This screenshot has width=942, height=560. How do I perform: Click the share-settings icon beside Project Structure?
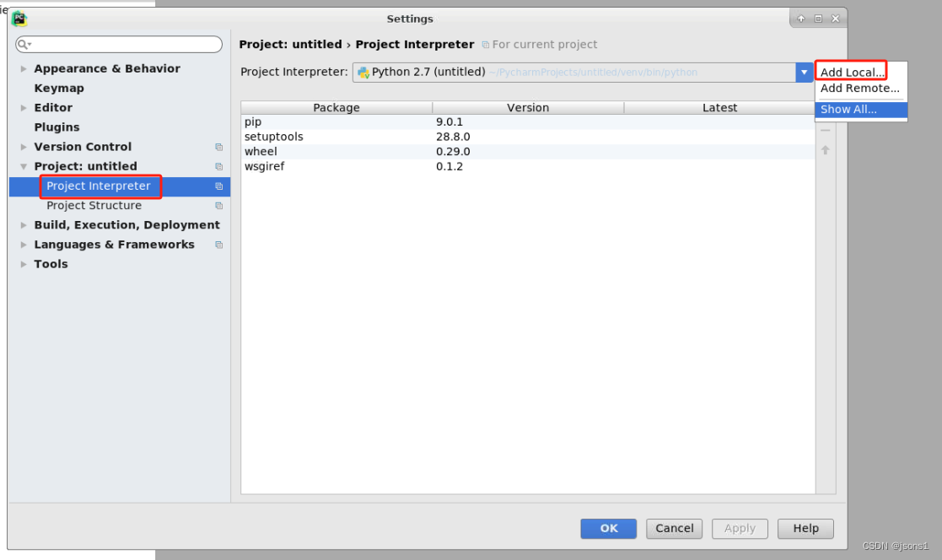click(x=219, y=205)
